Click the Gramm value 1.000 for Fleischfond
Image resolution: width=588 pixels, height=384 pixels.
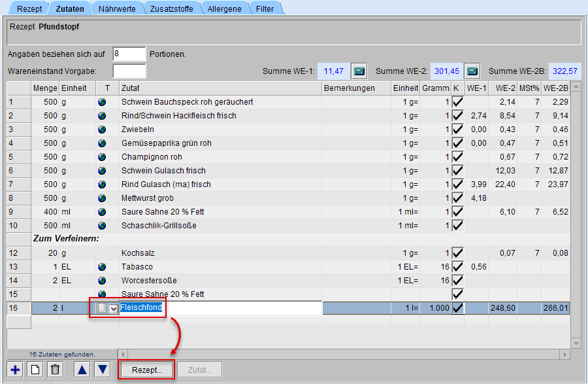pos(435,308)
